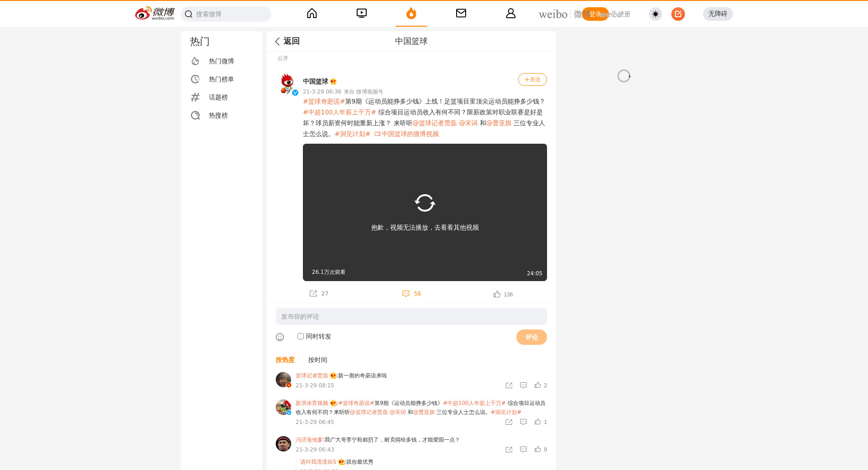Enable the 同时转发 checkbox
Screen dimensions: 868x470
coord(301,336)
